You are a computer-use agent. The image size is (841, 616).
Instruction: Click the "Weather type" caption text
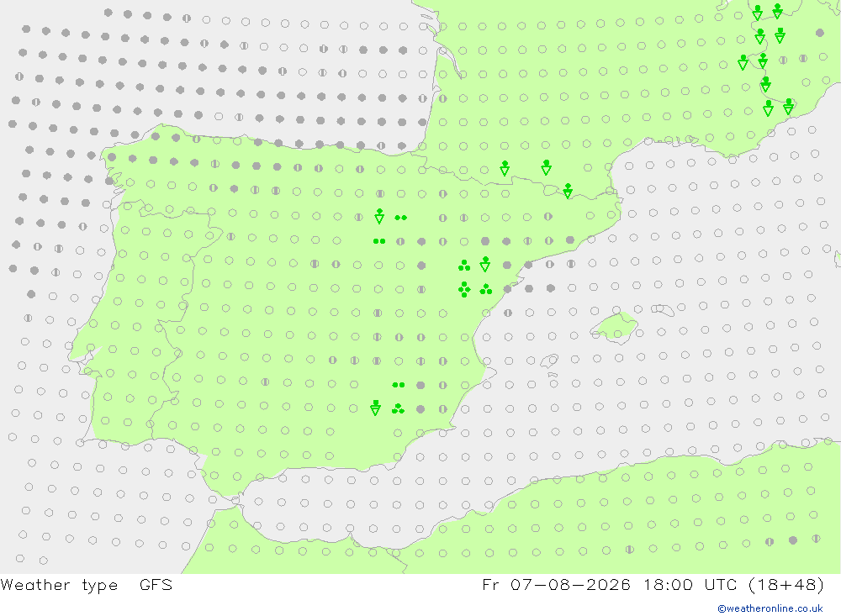click(59, 584)
